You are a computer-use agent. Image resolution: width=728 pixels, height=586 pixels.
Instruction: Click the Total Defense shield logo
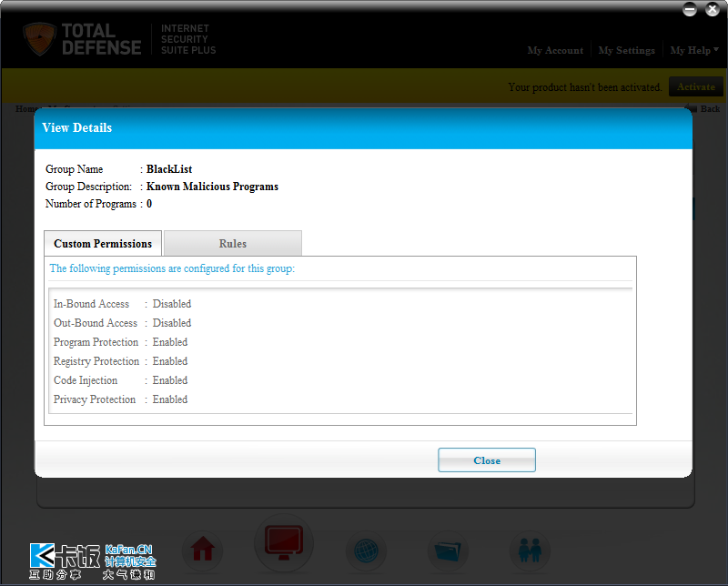click(39, 39)
